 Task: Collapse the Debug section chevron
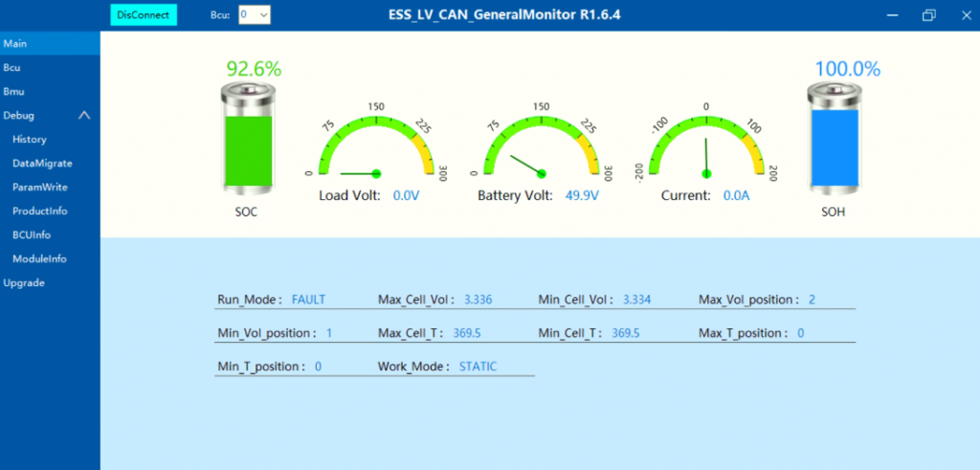point(84,115)
